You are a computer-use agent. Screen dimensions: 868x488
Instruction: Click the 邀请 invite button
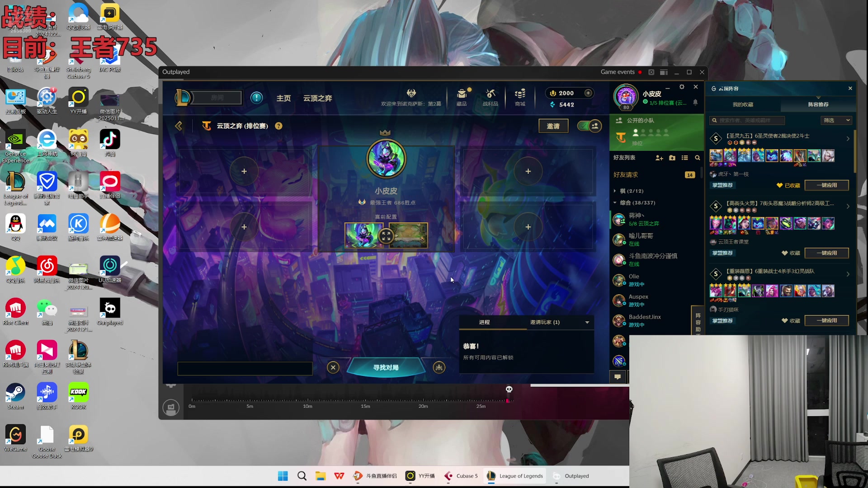(x=553, y=126)
